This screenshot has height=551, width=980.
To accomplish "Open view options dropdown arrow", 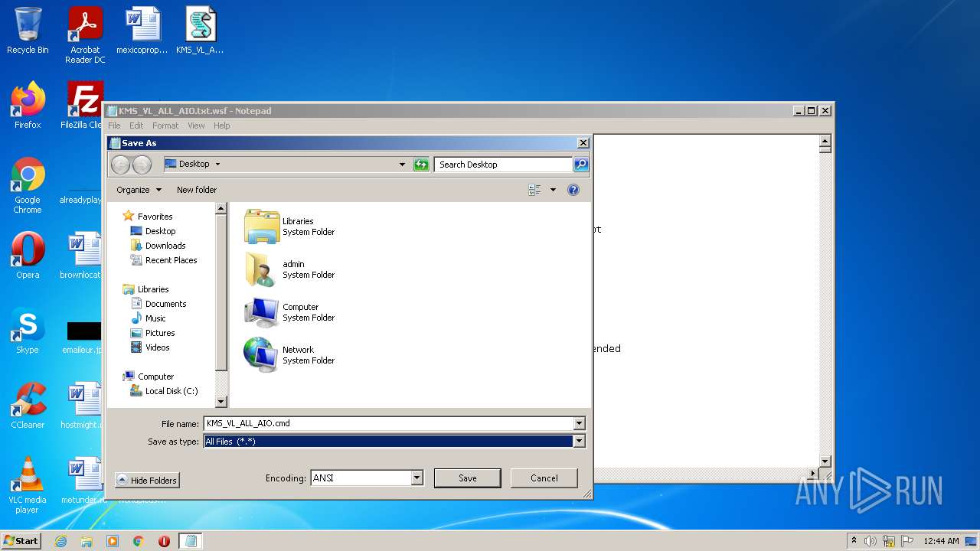I will click(x=553, y=190).
